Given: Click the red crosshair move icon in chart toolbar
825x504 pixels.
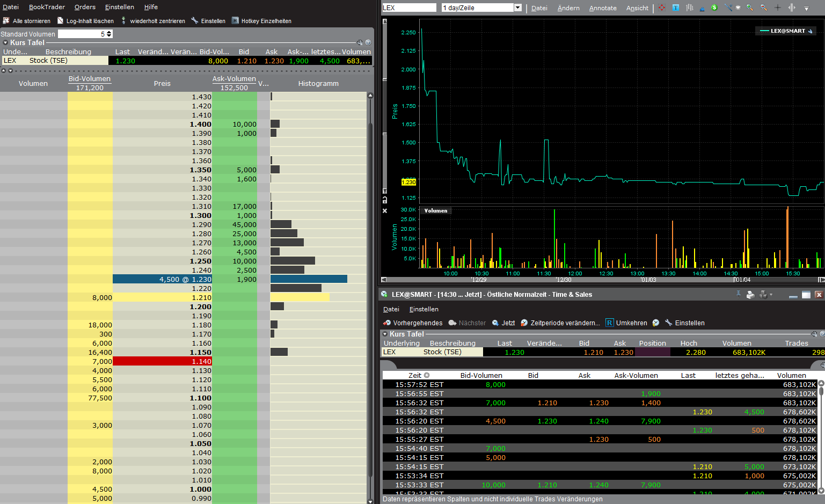Looking at the screenshot, I should (x=661, y=8).
